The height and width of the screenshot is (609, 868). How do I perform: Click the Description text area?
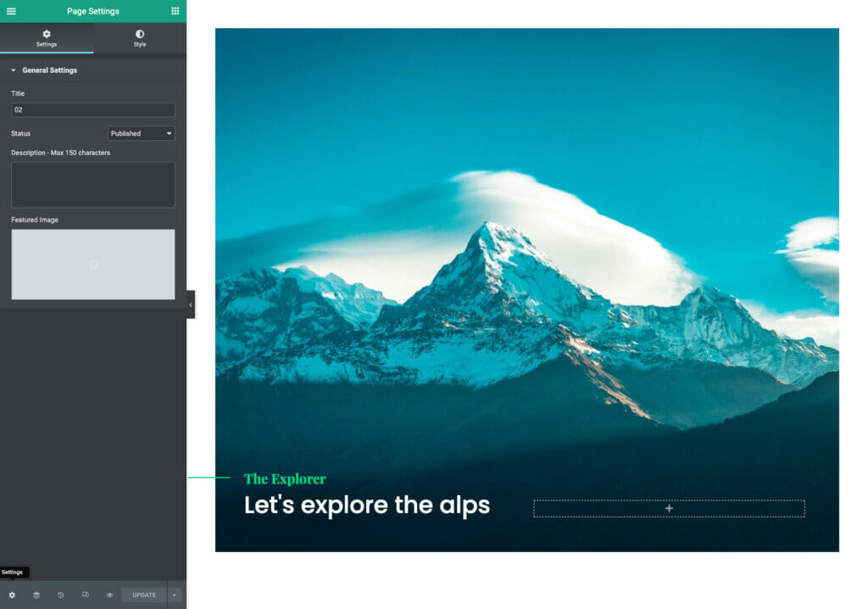[92, 185]
